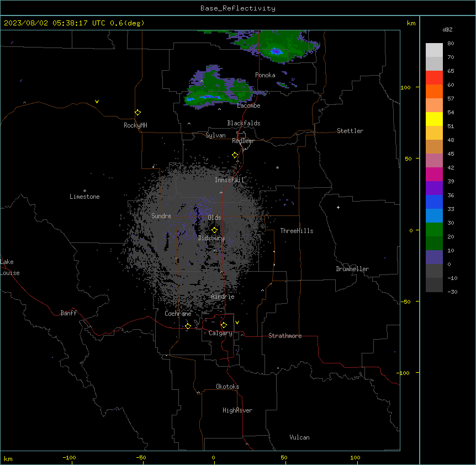
Task: Click the dBZ legend heading
Action: click(447, 29)
